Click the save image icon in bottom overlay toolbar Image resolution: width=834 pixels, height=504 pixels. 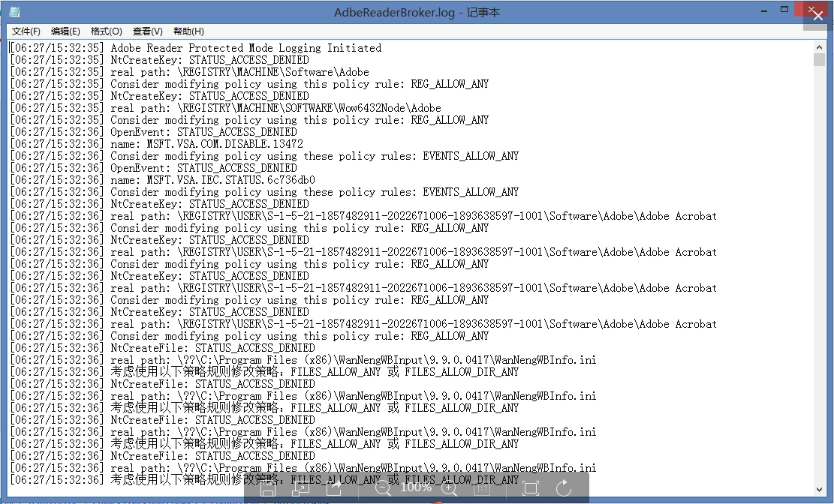tap(268, 488)
